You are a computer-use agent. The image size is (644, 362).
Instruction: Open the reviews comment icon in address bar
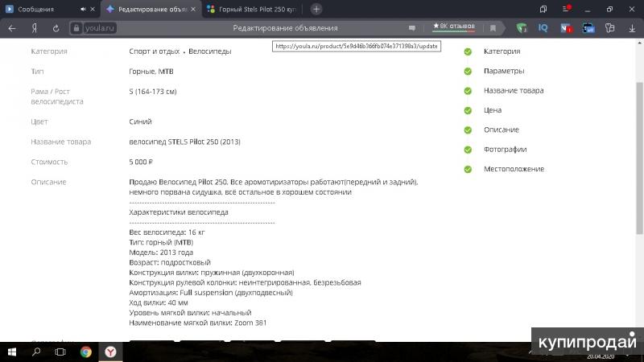[412, 28]
